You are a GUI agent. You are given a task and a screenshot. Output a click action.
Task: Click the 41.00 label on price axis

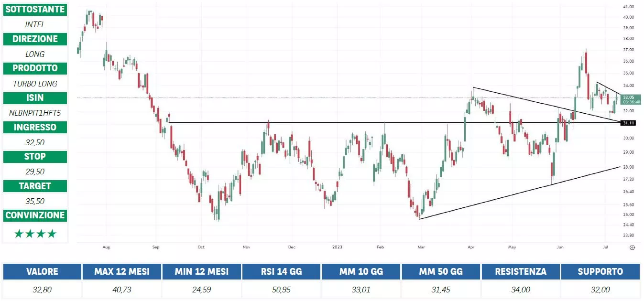click(x=628, y=7)
